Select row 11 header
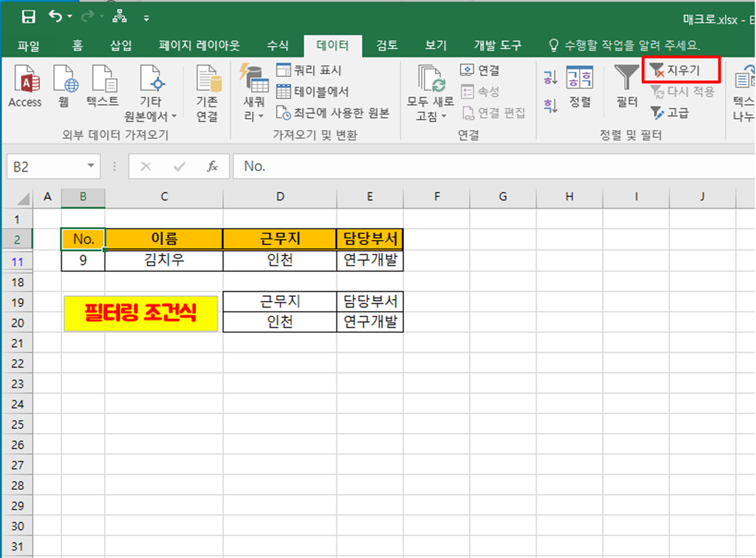This screenshot has width=756, height=558. pos(17,262)
